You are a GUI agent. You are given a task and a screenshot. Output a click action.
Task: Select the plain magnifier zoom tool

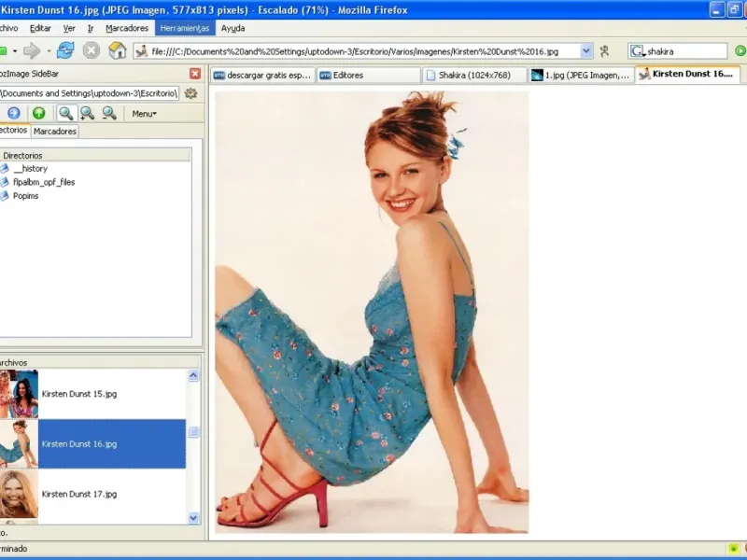tap(65, 113)
